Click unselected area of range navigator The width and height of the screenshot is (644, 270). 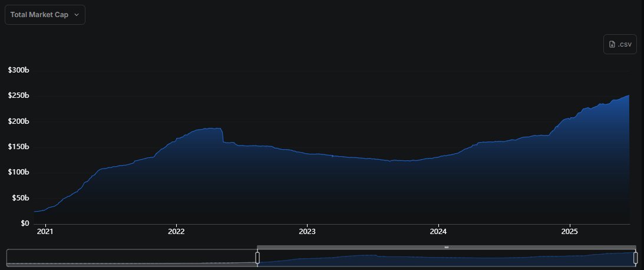click(131, 258)
